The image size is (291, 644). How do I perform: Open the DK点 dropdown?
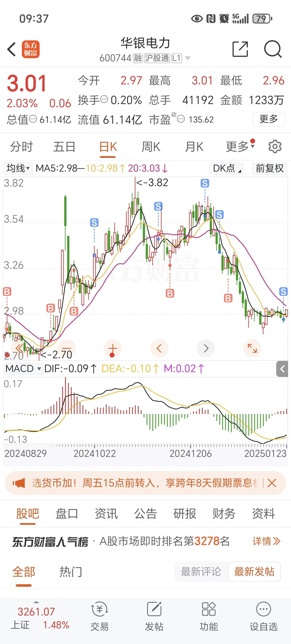click(226, 168)
